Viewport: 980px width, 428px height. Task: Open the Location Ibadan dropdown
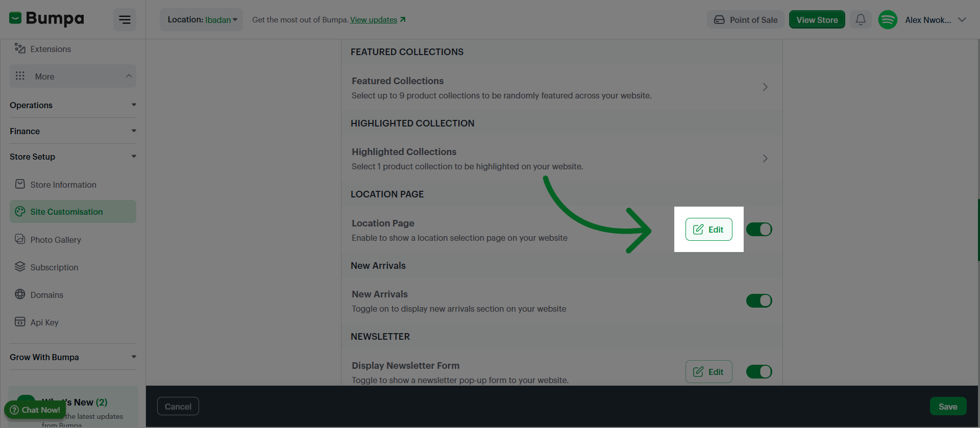click(x=202, y=20)
